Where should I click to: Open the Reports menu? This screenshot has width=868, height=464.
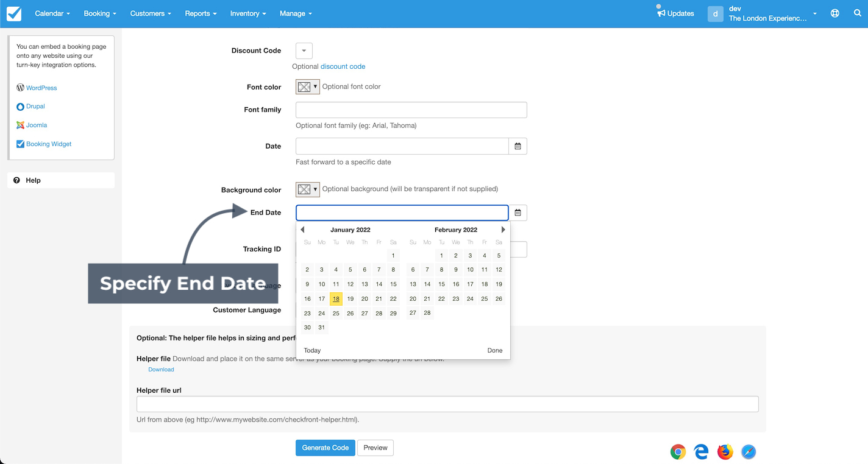201,13
